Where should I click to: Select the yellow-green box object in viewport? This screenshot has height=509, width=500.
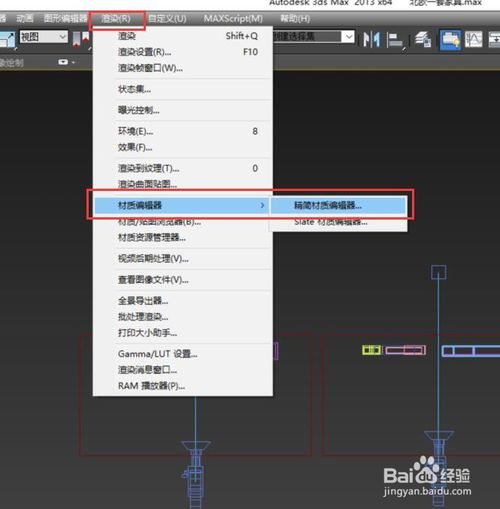coord(371,350)
